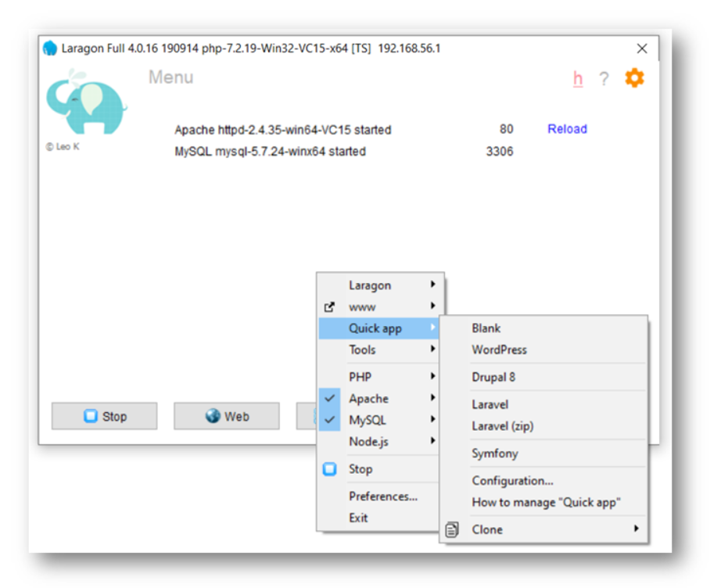Click the Menu label
This screenshot has height=588, width=710.
(171, 77)
